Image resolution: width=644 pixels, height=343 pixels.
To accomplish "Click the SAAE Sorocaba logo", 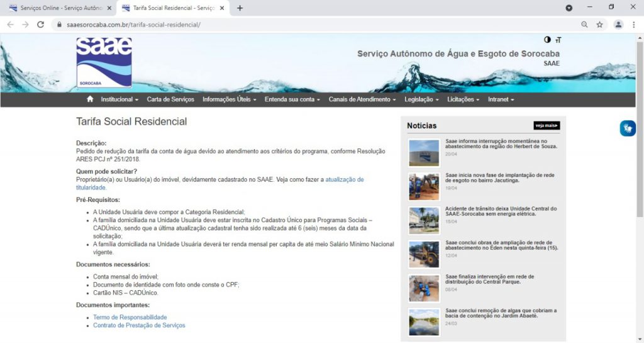I will point(104,62).
